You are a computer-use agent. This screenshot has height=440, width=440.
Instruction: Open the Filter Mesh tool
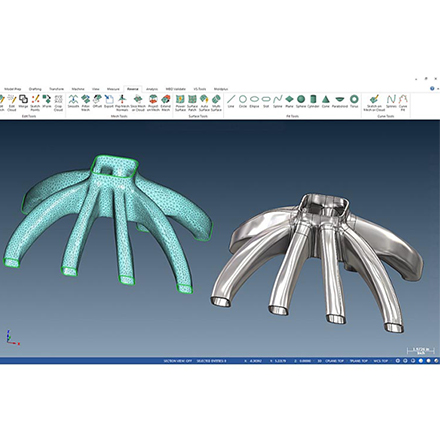coord(86,103)
